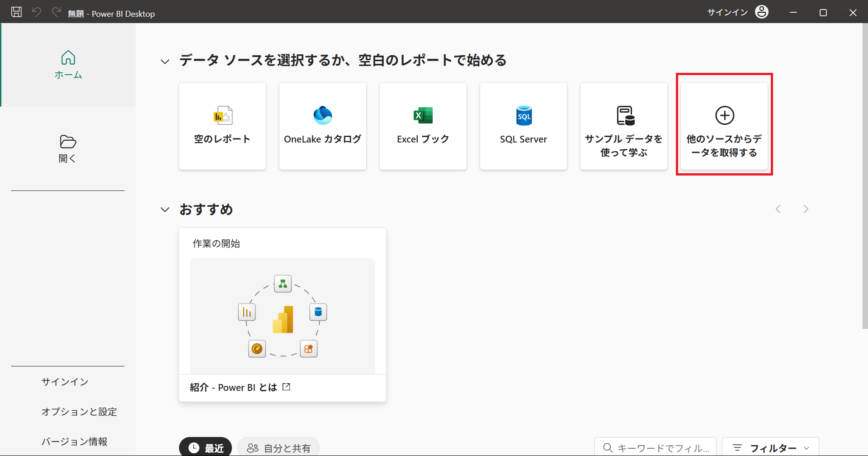Maximize the Power BI Desktop window

(x=823, y=12)
